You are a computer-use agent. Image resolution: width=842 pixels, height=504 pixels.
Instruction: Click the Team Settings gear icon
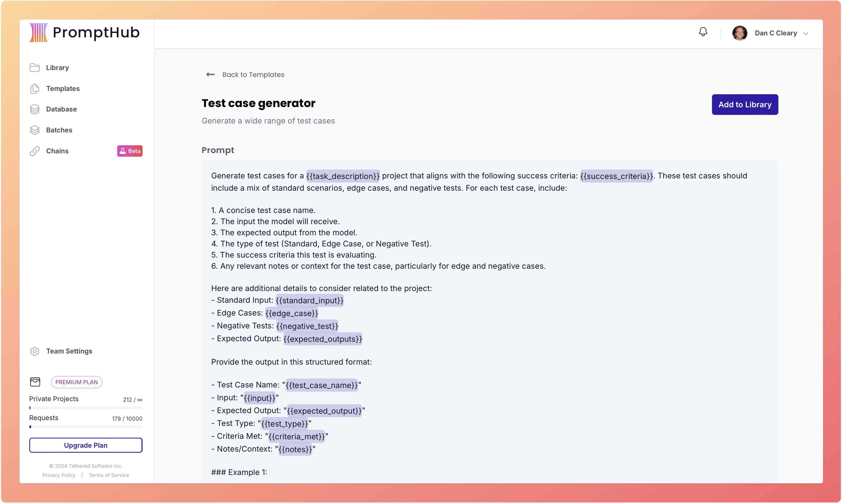click(x=35, y=352)
